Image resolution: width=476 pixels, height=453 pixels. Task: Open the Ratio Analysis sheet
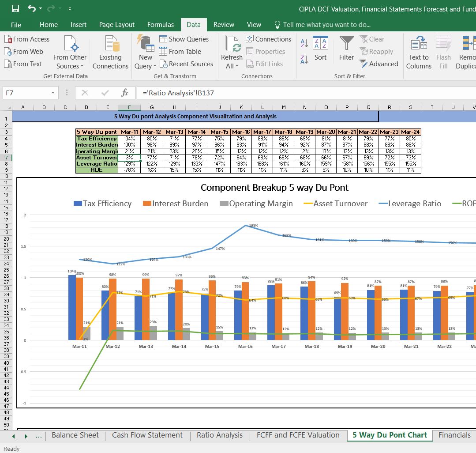[x=220, y=435]
